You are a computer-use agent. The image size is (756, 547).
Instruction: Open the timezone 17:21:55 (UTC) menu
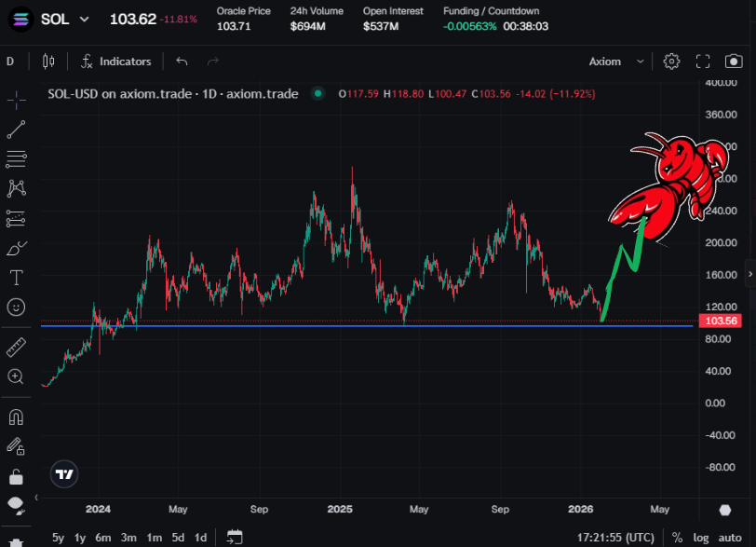pyautogui.click(x=615, y=538)
